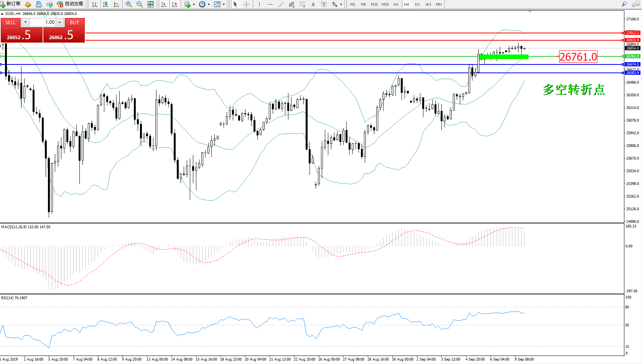Open the chart templates dropdown
The height and width of the screenshot is (364, 642).
[x=224, y=5]
